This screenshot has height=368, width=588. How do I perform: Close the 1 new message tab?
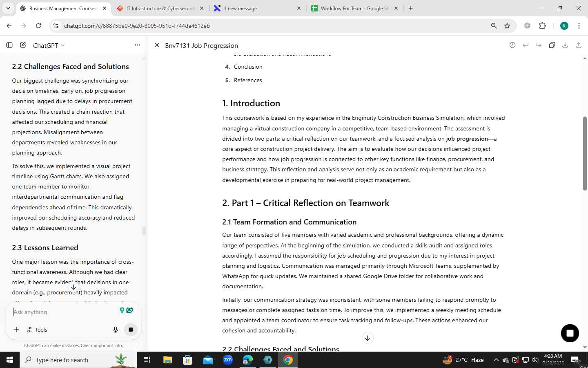click(x=299, y=8)
